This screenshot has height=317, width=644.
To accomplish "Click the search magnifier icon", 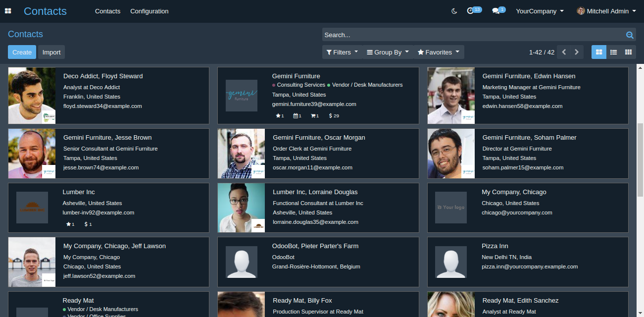I will (630, 35).
